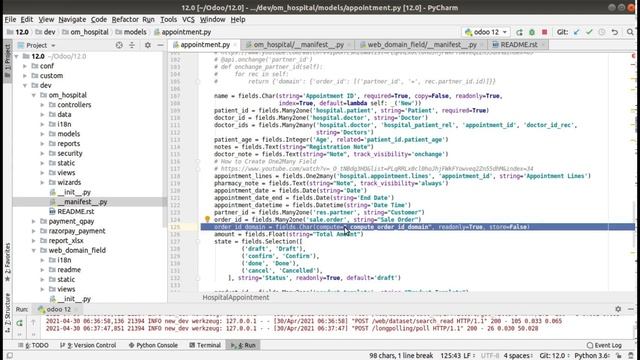Image resolution: width=640 pixels, height=360 pixels.
Task: Open the Python Console
Action: (x=153, y=345)
